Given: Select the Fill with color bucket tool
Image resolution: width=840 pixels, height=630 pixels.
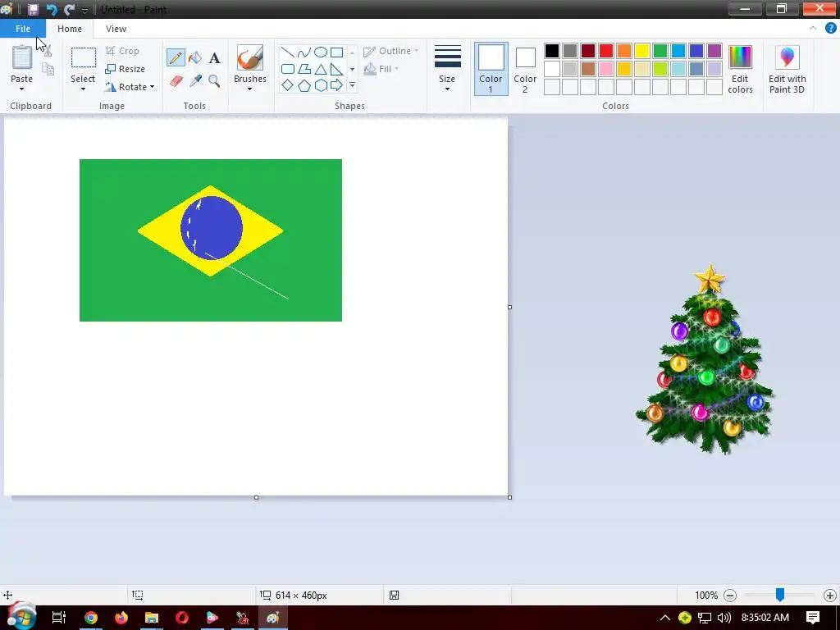Looking at the screenshot, I should coord(195,57).
